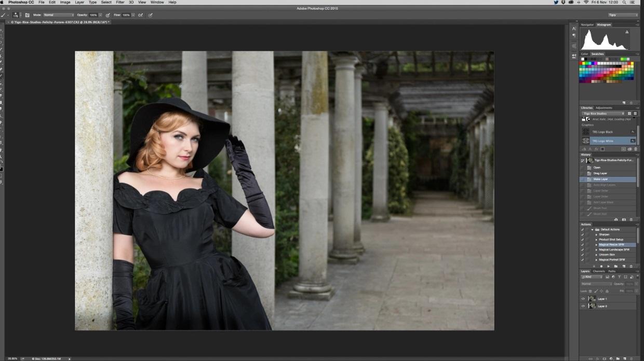Open the Layer menu

click(x=79, y=2)
